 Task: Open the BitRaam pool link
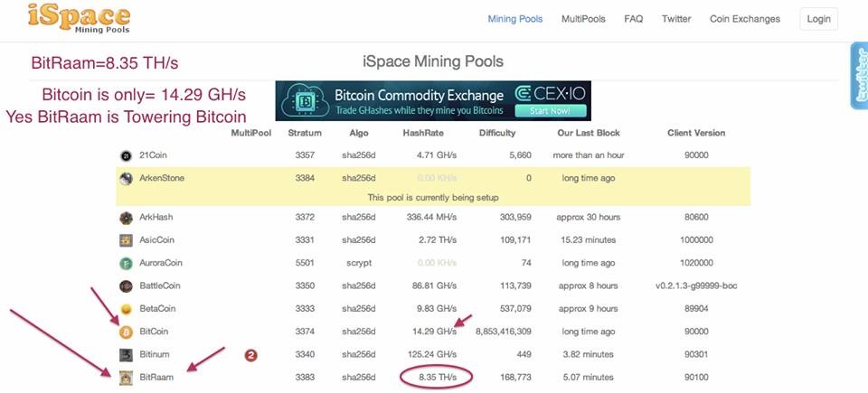pyautogui.click(x=156, y=378)
